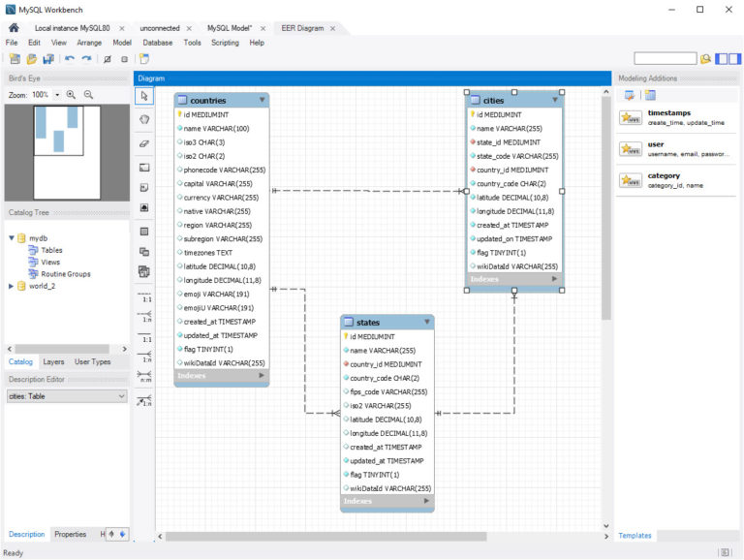Select the New View tool
Image resolution: width=744 pixels, height=560 pixels.
pos(144,252)
